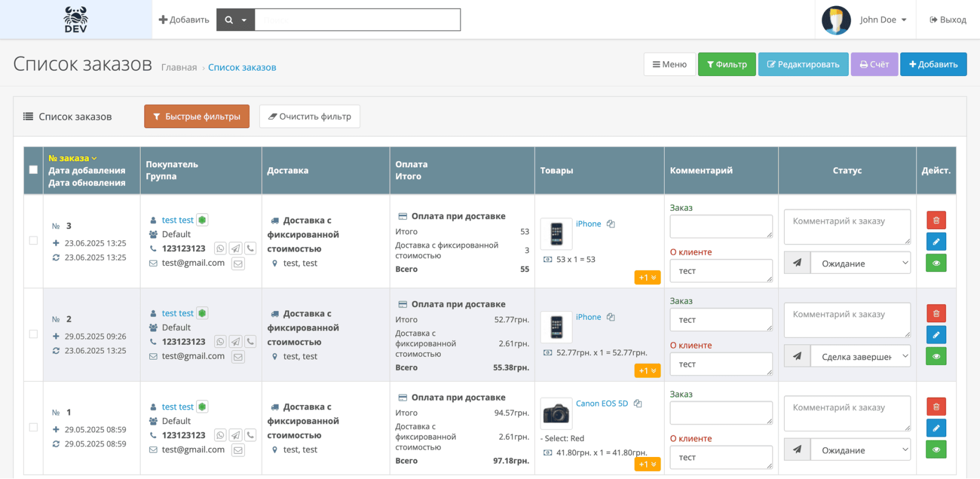This screenshot has height=479, width=980.
Task: Click green customer badge in order 2
Action: [x=202, y=313]
